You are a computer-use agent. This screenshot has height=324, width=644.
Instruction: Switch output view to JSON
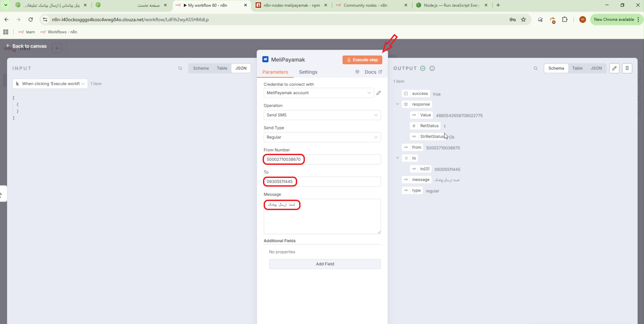tap(596, 68)
